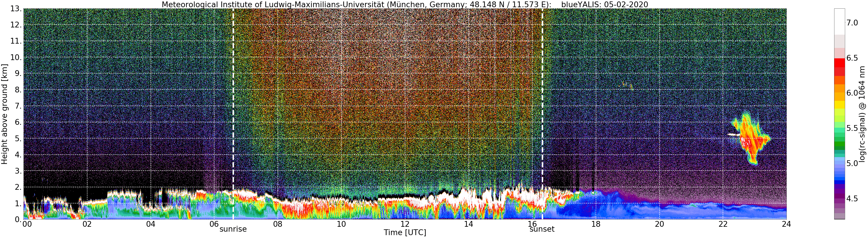The width and height of the screenshot is (868, 238).
Task: Click the height axis tick label 13.
Action: pyautogui.click(x=16, y=9)
